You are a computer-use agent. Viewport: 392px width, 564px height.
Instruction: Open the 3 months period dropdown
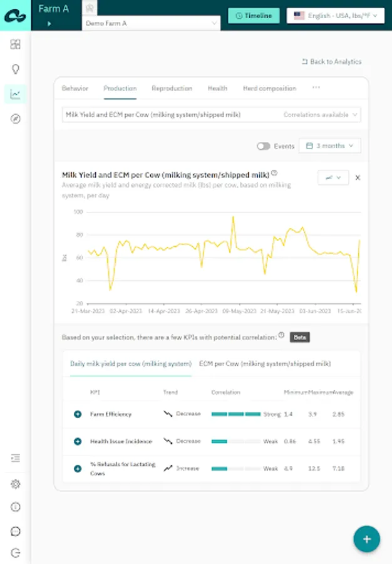coord(330,145)
